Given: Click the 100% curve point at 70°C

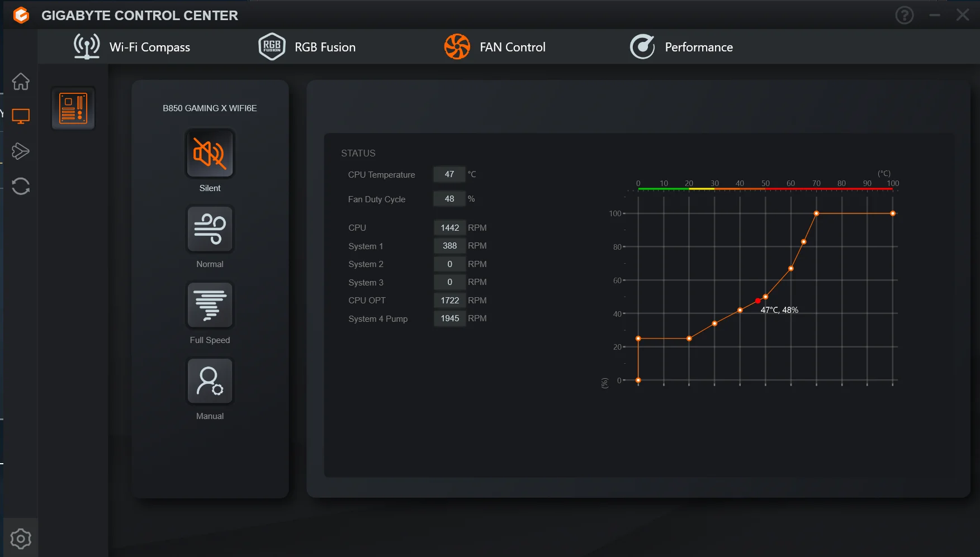Looking at the screenshot, I should 816,213.
